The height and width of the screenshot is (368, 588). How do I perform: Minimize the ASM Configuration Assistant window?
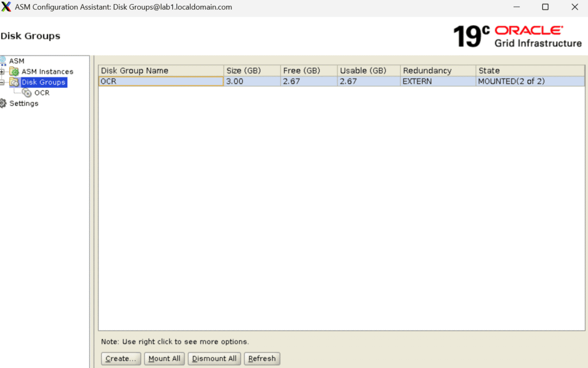(516, 7)
